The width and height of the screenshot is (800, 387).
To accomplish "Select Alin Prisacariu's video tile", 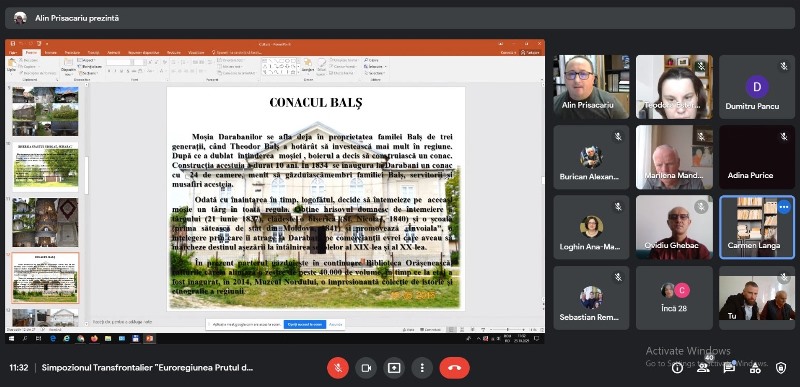I will click(591, 87).
